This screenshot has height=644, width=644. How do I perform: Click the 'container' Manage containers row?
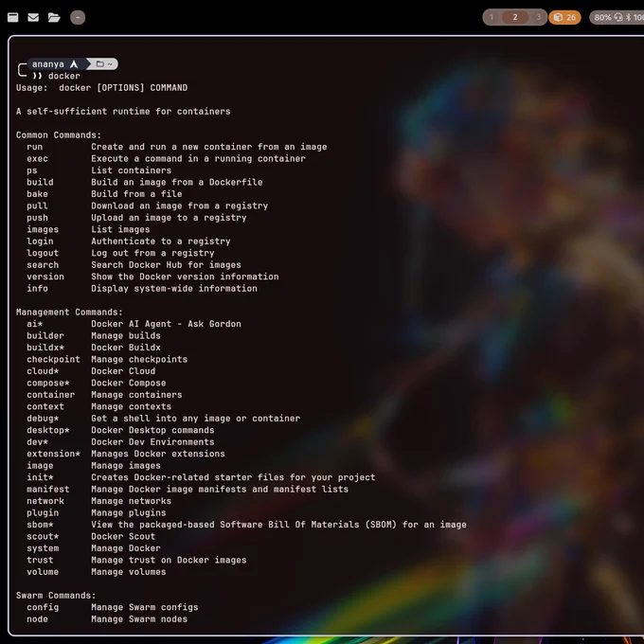[x=104, y=395]
